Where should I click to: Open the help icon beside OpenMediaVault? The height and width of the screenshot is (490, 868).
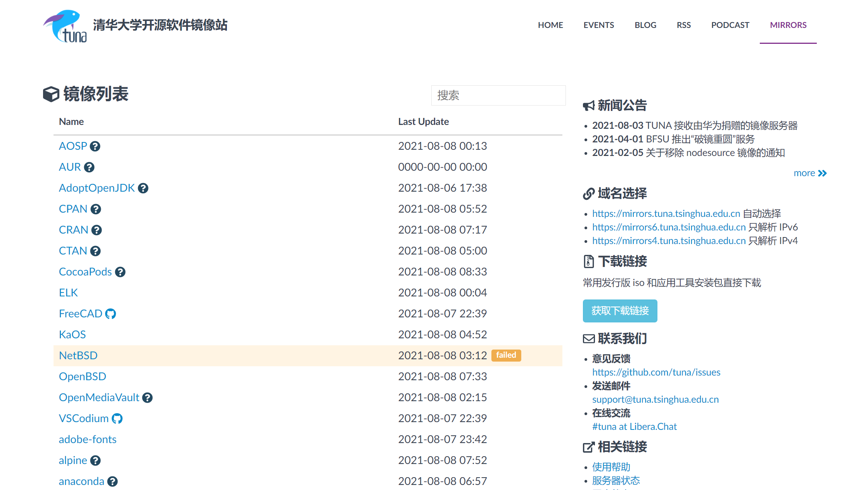point(147,398)
